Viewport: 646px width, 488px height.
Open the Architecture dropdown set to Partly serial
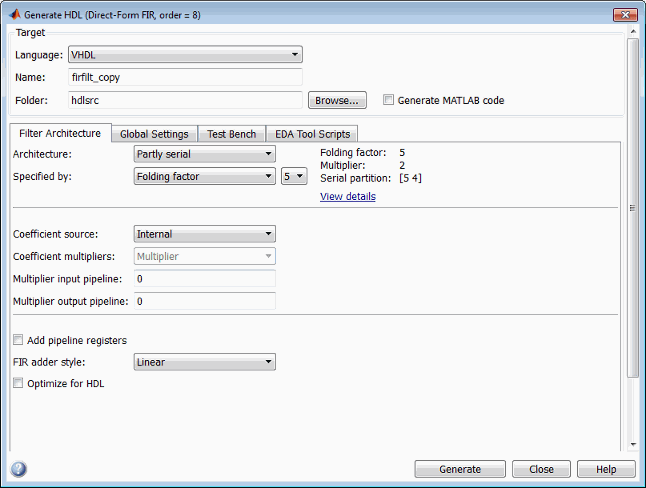[x=205, y=154]
